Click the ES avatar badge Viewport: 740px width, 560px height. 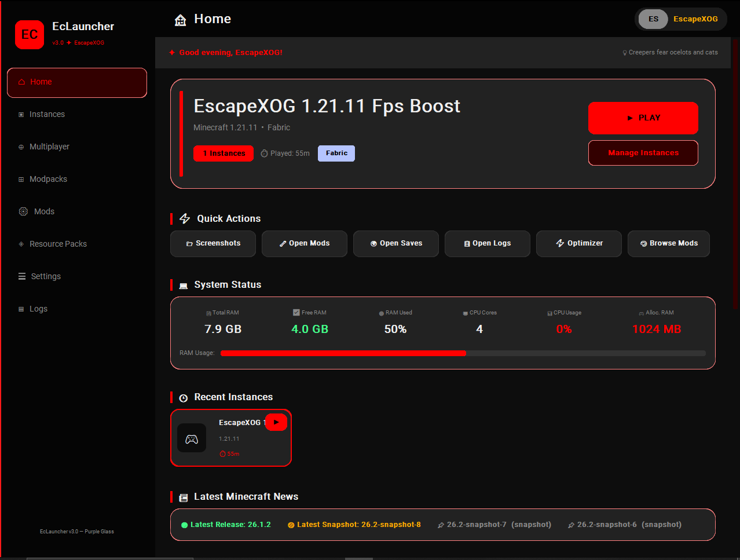[x=653, y=19]
